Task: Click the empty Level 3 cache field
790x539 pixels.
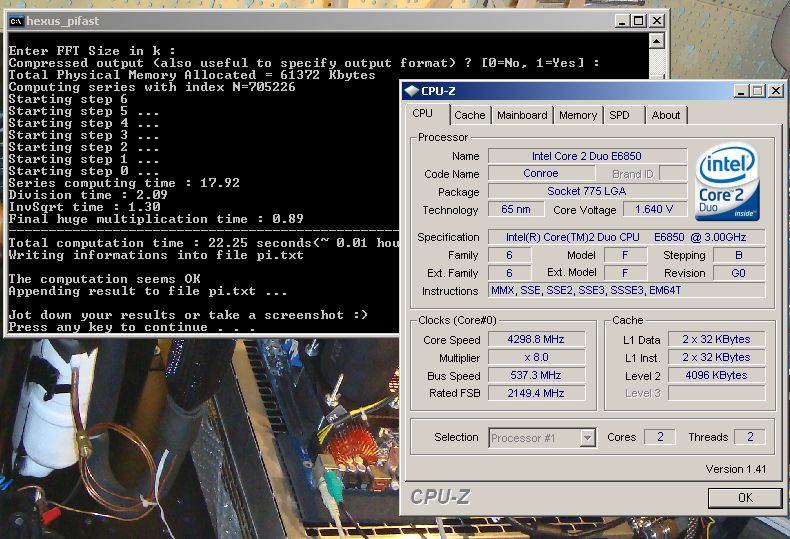Action: click(716, 393)
